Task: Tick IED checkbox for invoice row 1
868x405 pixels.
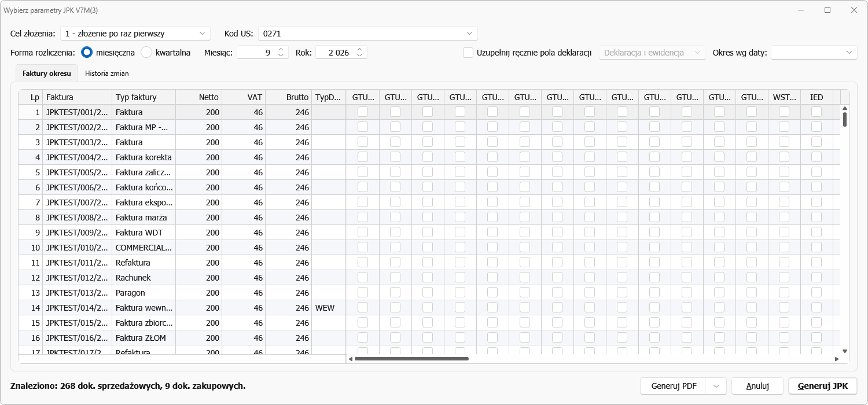Action: coord(816,112)
